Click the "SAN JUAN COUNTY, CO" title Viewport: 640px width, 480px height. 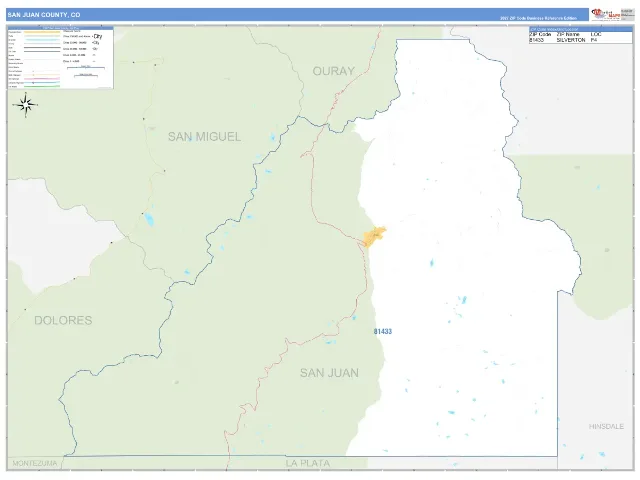(x=44, y=15)
